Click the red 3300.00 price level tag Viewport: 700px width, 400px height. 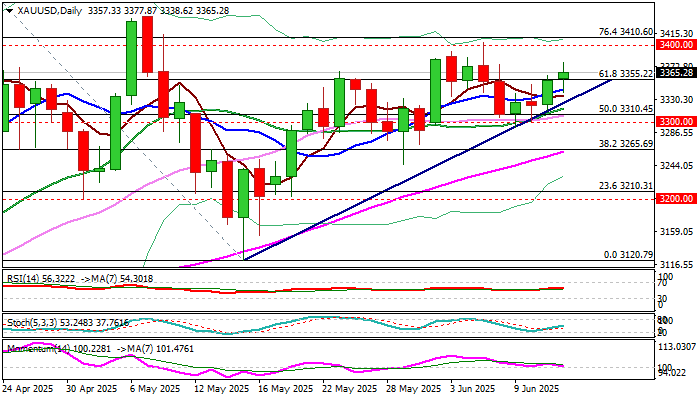coord(676,121)
